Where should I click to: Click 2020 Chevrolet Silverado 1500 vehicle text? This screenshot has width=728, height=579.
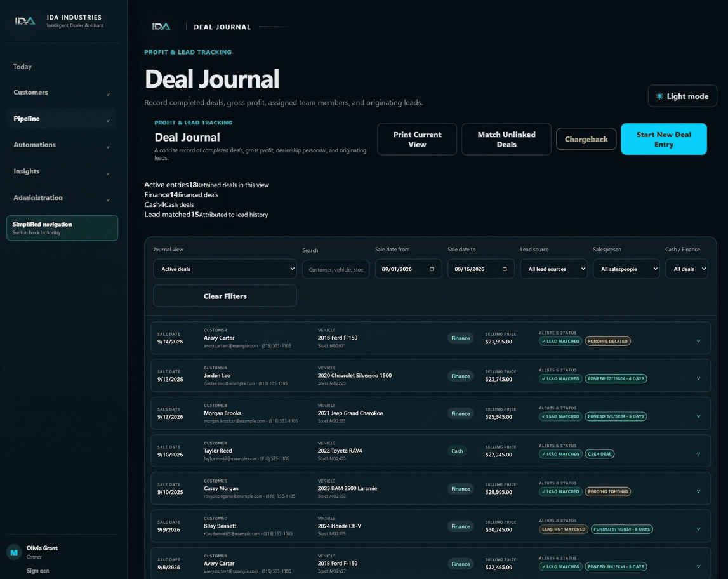click(x=355, y=376)
